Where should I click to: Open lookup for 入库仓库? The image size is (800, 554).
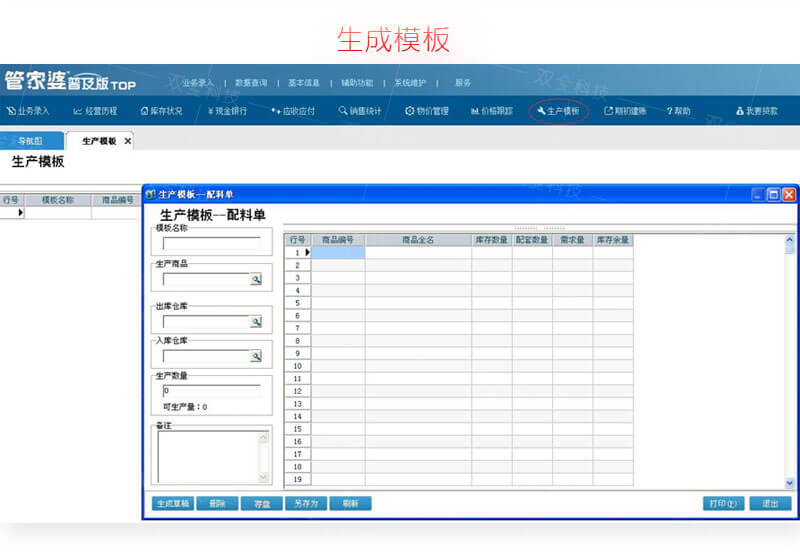256,356
